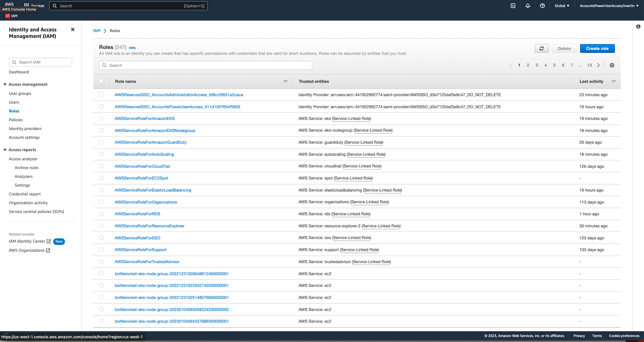Click the AWS logo in the top bar

point(10,4)
